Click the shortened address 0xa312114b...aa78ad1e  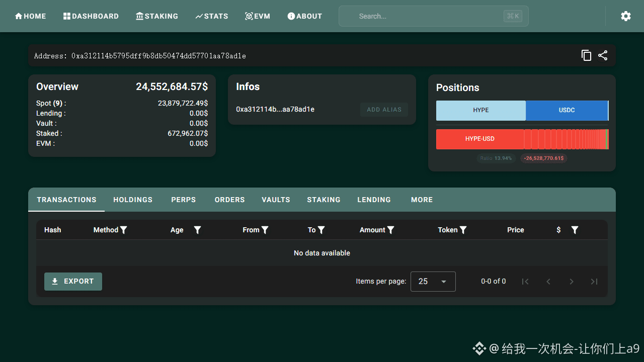click(275, 110)
